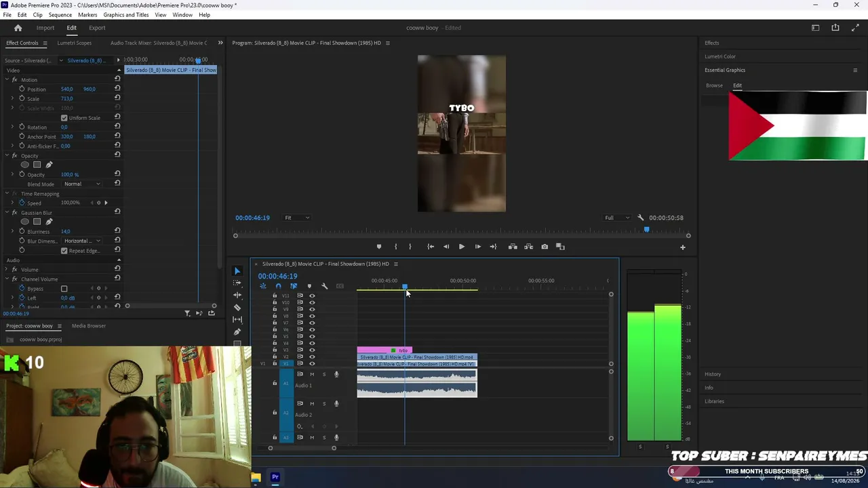
Task: Toggle the Uniform Scale checkbox
Action: pos(64,118)
